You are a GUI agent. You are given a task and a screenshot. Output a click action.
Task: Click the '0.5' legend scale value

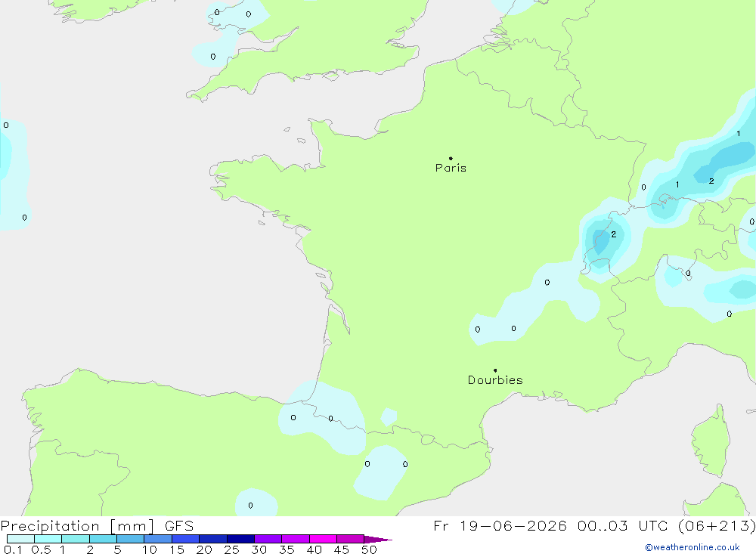coord(41,549)
